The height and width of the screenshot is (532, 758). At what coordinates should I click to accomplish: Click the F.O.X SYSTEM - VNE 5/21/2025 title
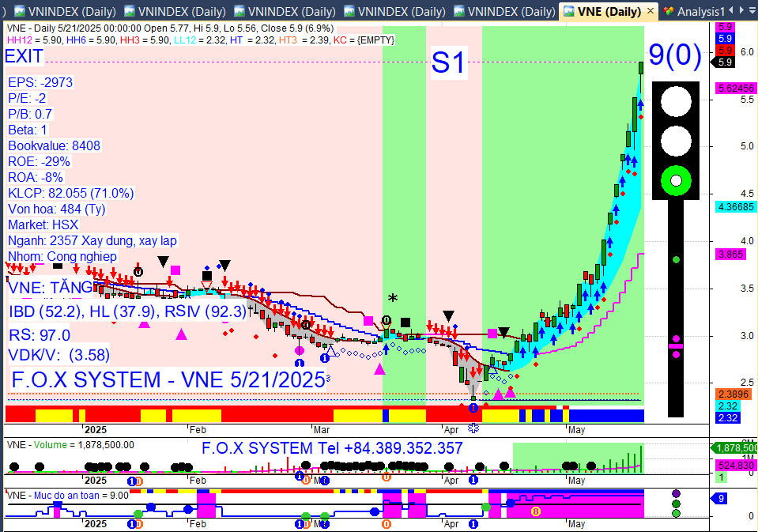click(168, 379)
